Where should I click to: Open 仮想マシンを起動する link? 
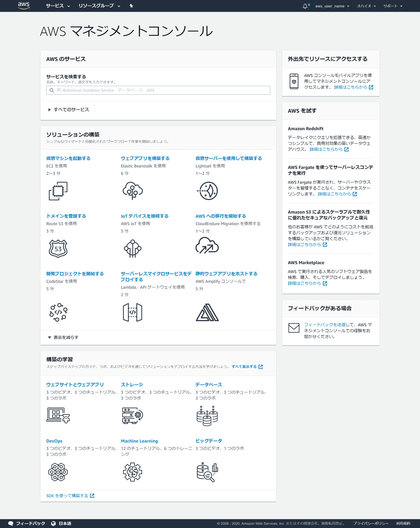[68, 158]
